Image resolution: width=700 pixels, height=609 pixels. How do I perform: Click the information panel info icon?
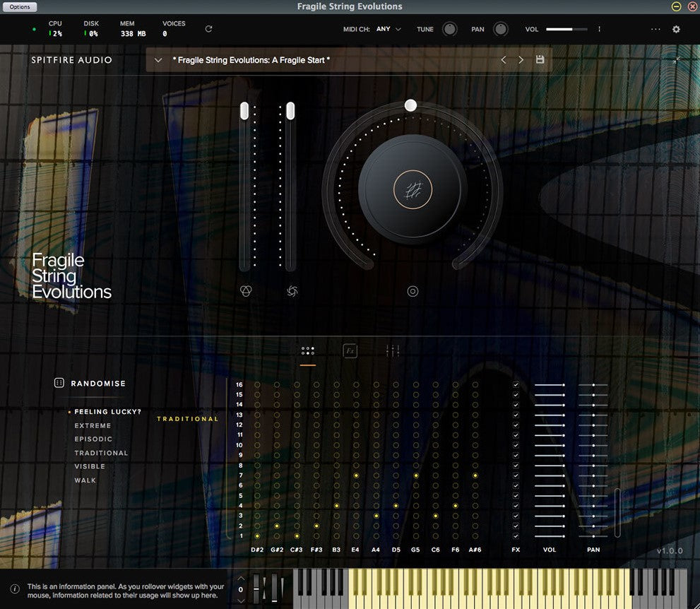point(15,589)
